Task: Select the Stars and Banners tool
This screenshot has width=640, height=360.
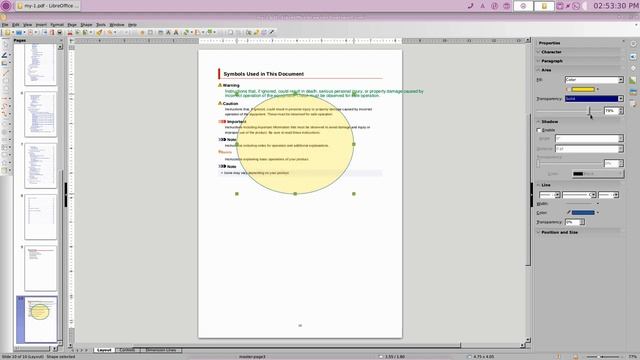Action: click(x=5, y=163)
